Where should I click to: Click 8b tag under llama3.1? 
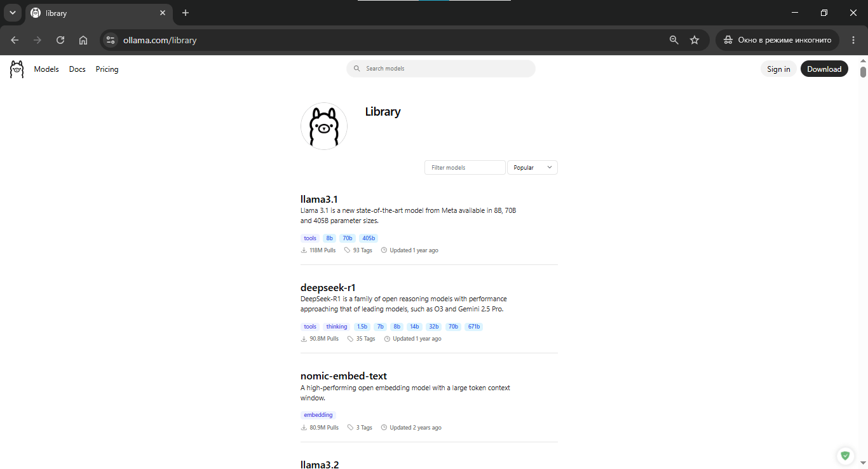point(329,238)
